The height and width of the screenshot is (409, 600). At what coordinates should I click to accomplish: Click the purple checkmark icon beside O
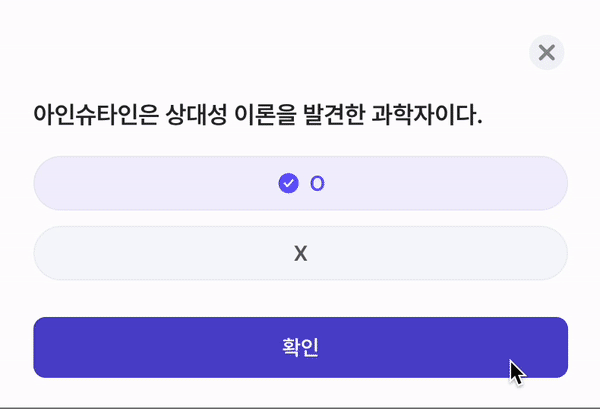(x=288, y=183)
